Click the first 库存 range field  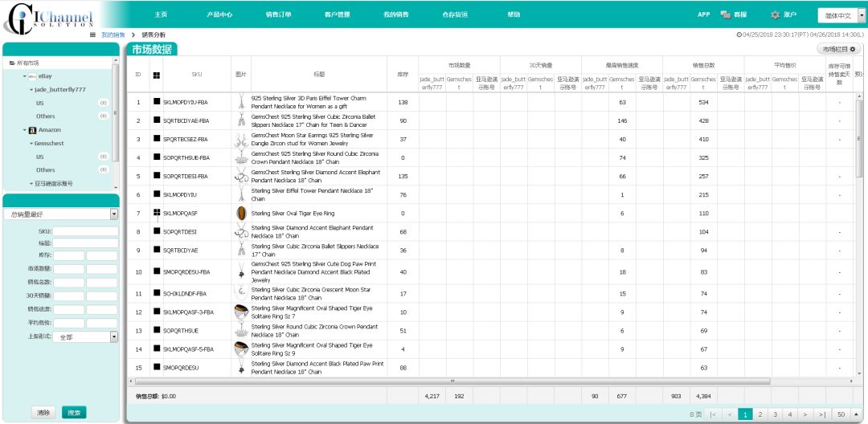coord(68,255)
